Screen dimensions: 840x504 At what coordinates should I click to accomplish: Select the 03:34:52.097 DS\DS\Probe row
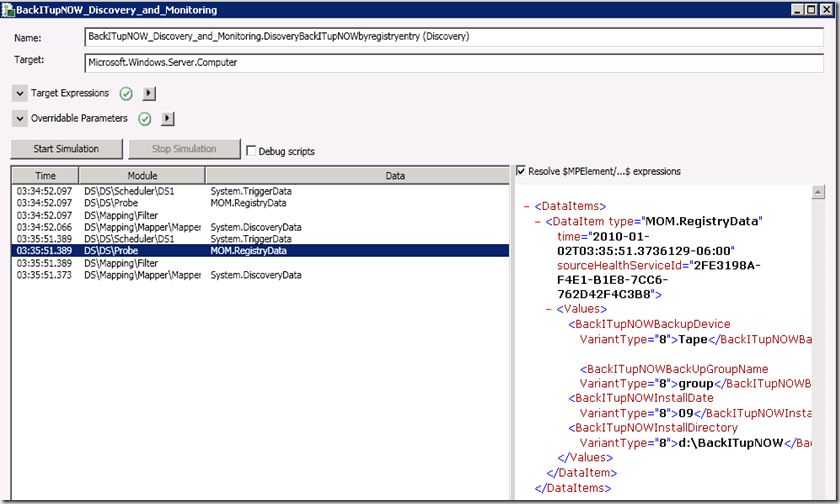coord(260,203)
